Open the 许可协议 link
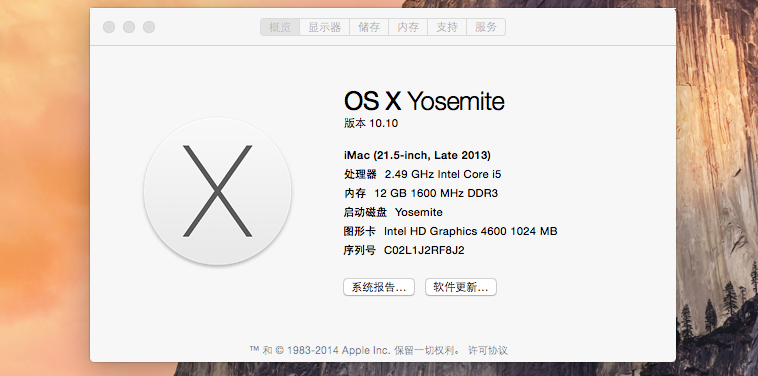This screenshot has height=376, width=758. pyautogui.click(x=488, y=350)
